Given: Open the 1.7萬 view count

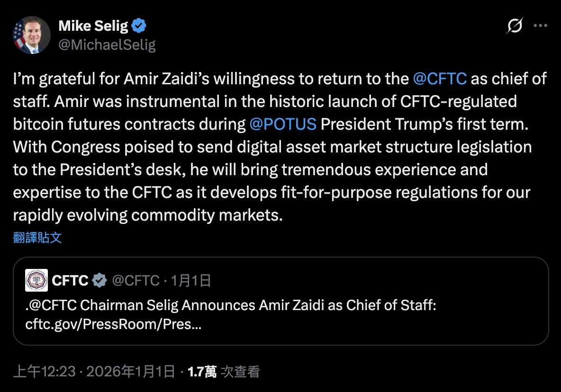Looking at the screenshot, I should [x=202, y=372].
